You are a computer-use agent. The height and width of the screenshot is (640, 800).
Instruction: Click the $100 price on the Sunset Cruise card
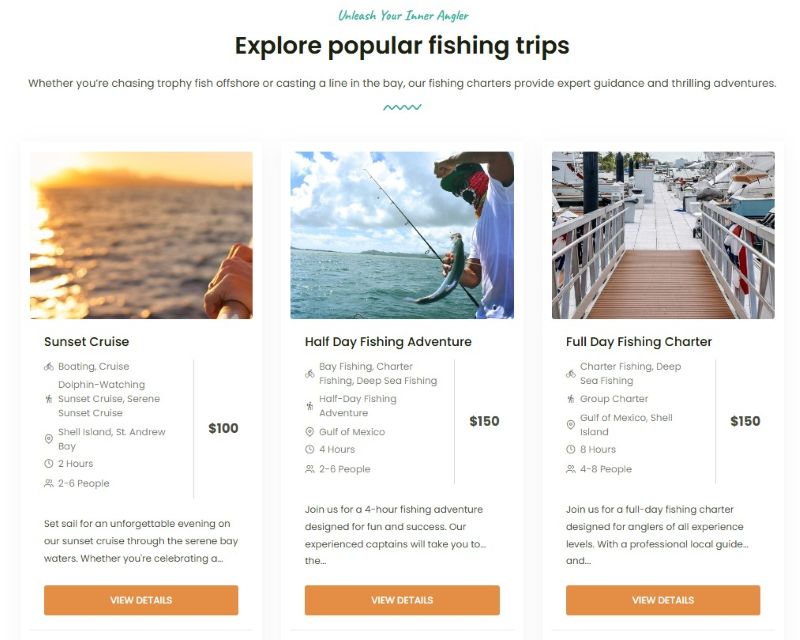click(x=223, y=428)
